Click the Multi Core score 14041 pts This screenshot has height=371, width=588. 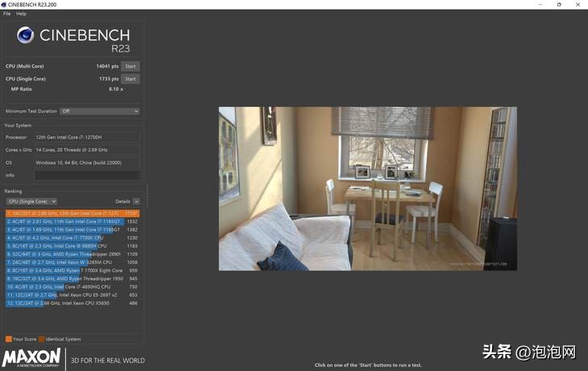[107, 66]
